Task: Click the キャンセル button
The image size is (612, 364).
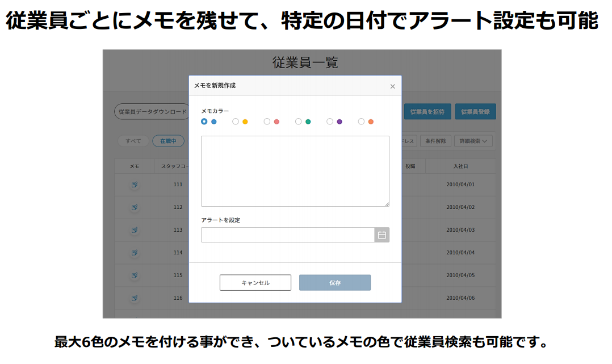Action: [255, 283]
